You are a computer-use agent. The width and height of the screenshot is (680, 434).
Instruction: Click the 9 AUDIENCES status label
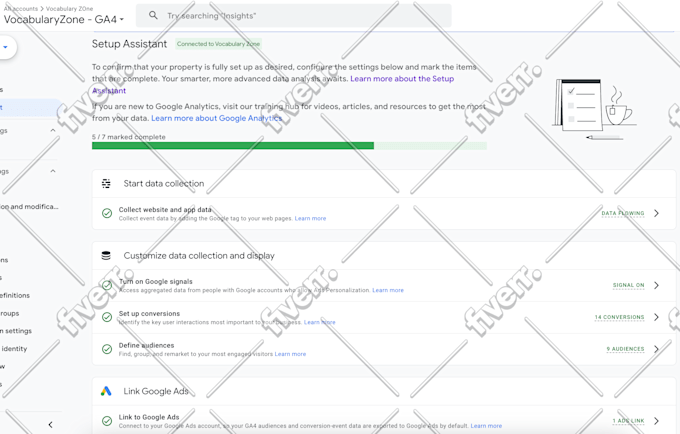(x=625, y=349)
